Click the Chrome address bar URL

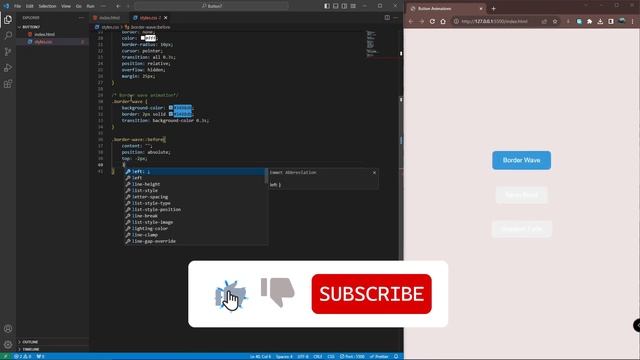pos(495,21)
